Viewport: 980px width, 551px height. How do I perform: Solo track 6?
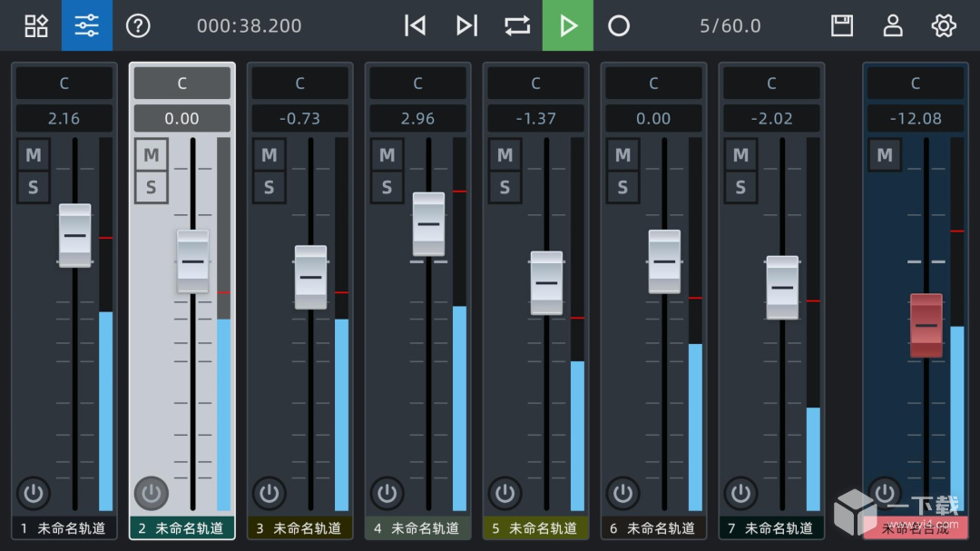click(x=623, y=187)
